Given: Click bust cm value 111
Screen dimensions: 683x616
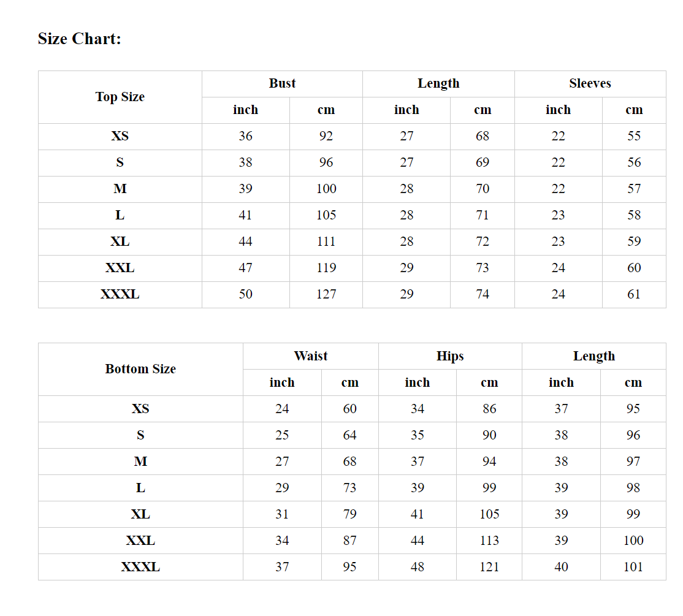Looking at the screenshot, I should click(x=326, y=241).
